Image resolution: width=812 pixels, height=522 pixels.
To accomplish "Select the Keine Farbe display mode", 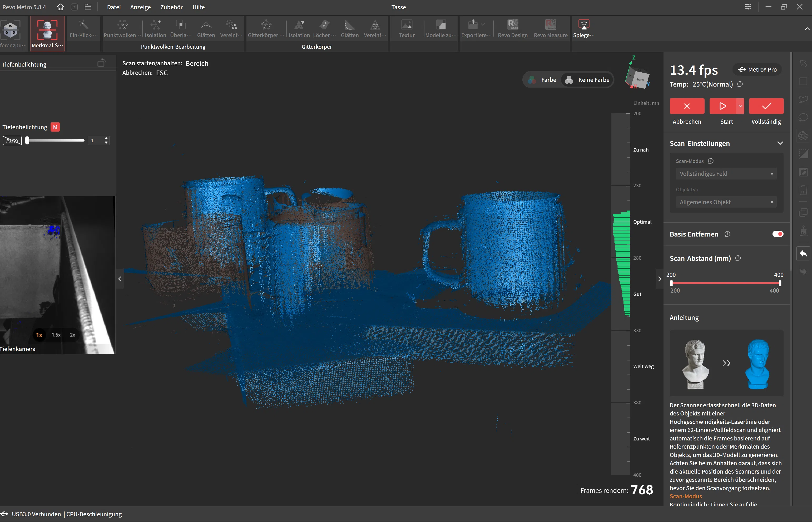I will (587, 80).
